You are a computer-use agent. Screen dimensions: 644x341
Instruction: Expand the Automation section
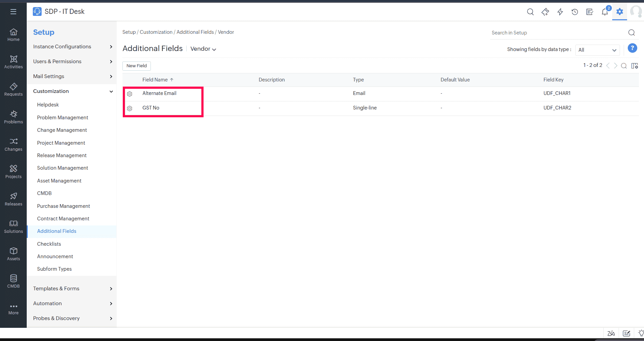click(x=73, y=303)
